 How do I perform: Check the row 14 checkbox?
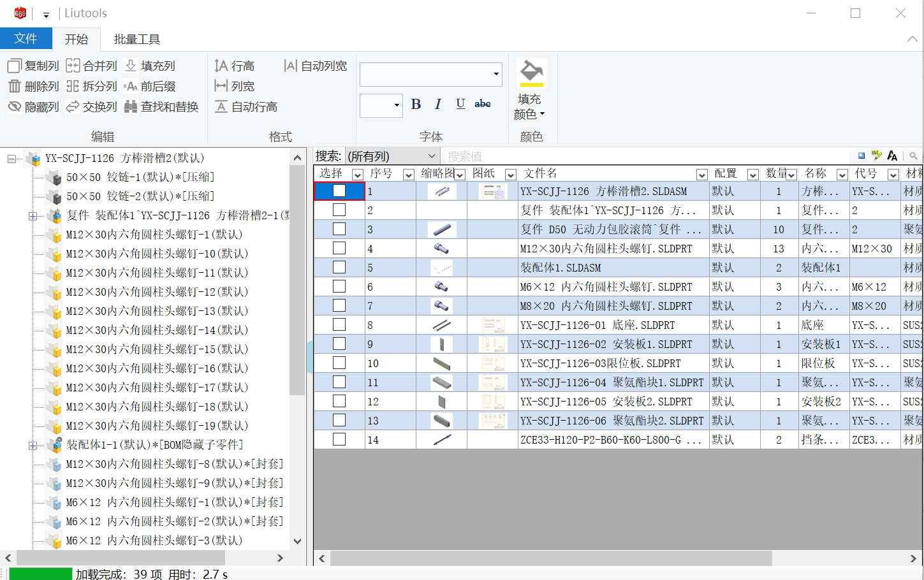[x=339, y=439]
